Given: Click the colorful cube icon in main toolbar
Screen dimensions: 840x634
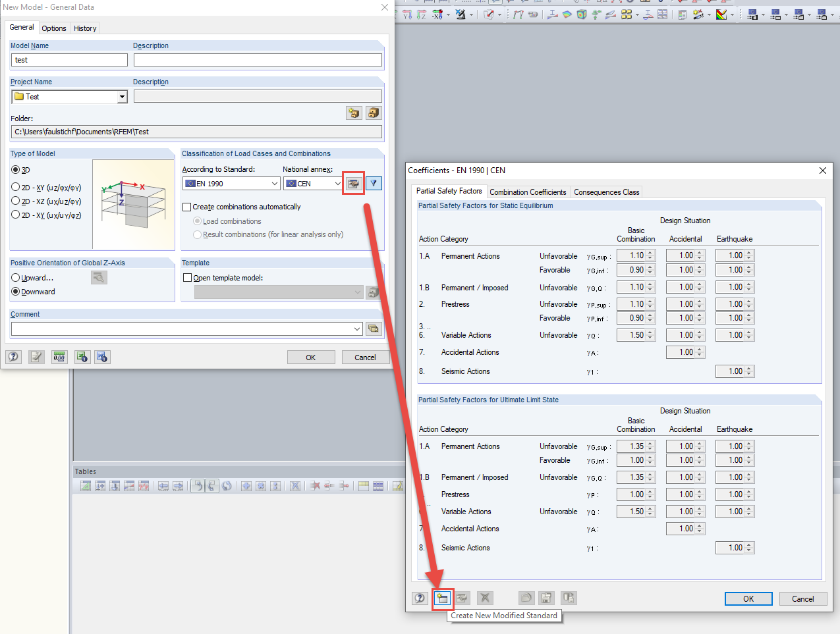Looking at the screenshot, I should [x=582, y=14].
